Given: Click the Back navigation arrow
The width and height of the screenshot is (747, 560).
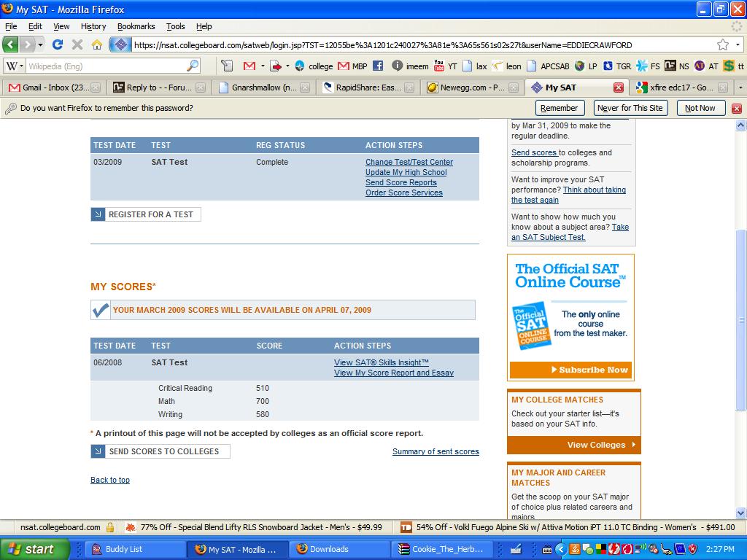Looking at the screenshot, I should 9,44.
